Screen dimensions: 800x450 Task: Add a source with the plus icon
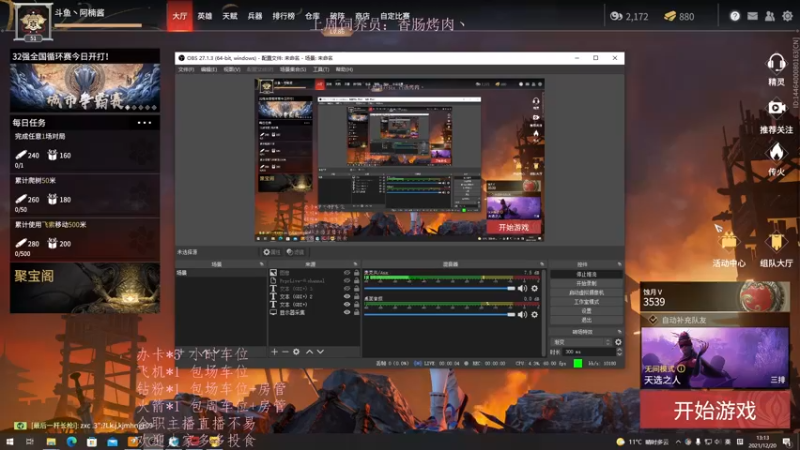tap(274, 352)
